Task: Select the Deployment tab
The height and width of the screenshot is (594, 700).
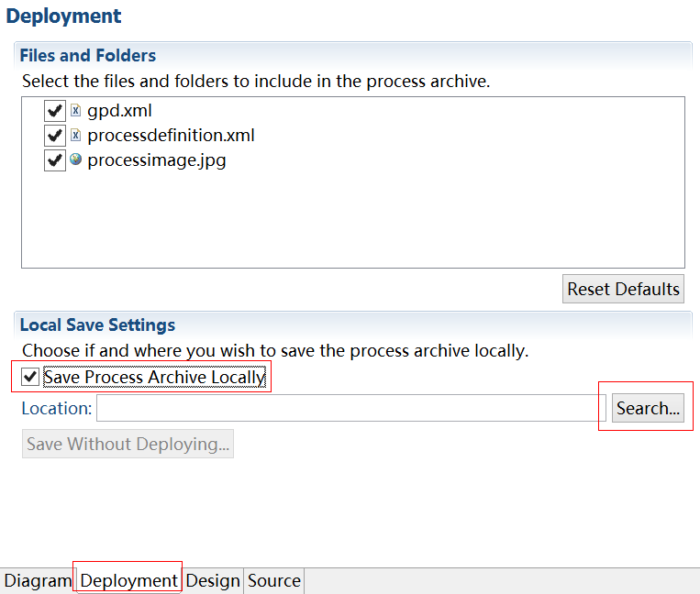Action: pos(128,580)
